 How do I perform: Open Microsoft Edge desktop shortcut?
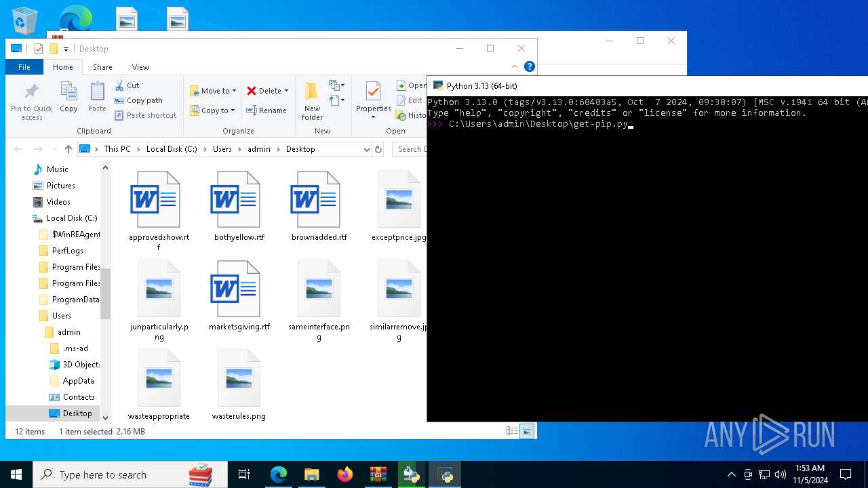[75, 18]
